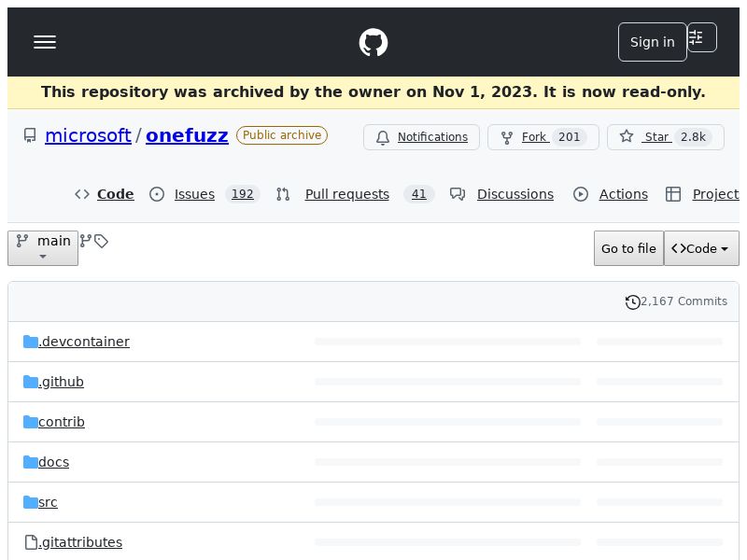Click the commit history clock icon

coord(633,301)
